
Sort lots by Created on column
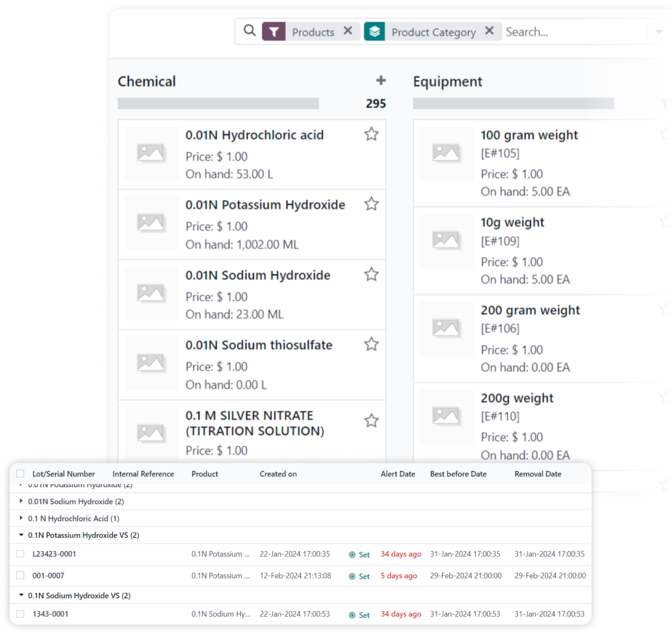pos(278,474)
